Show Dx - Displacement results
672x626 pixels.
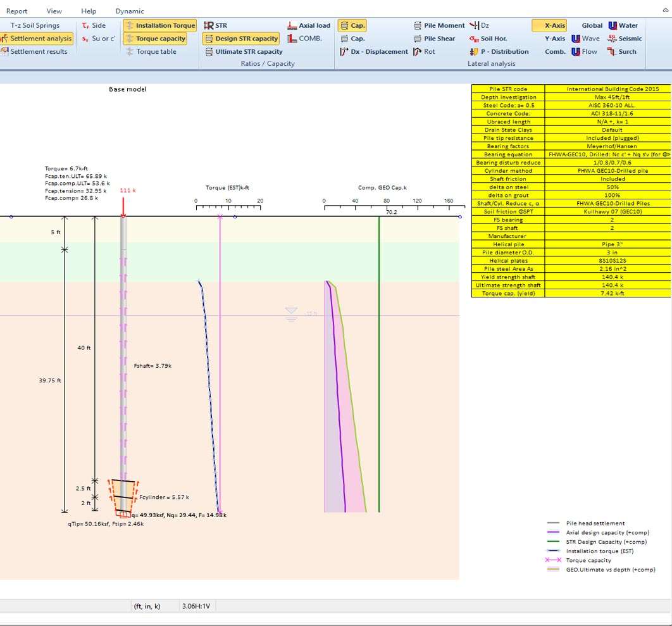[x=373, y=52]
